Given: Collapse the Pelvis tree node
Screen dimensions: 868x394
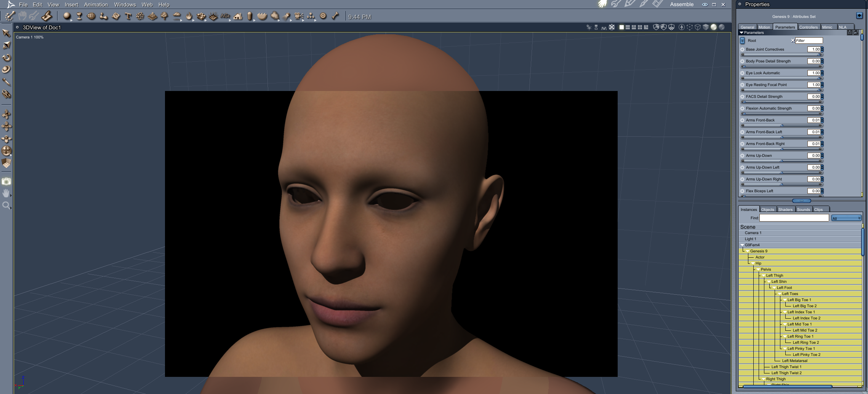Looking at the screenshot, I should (758, 270).
